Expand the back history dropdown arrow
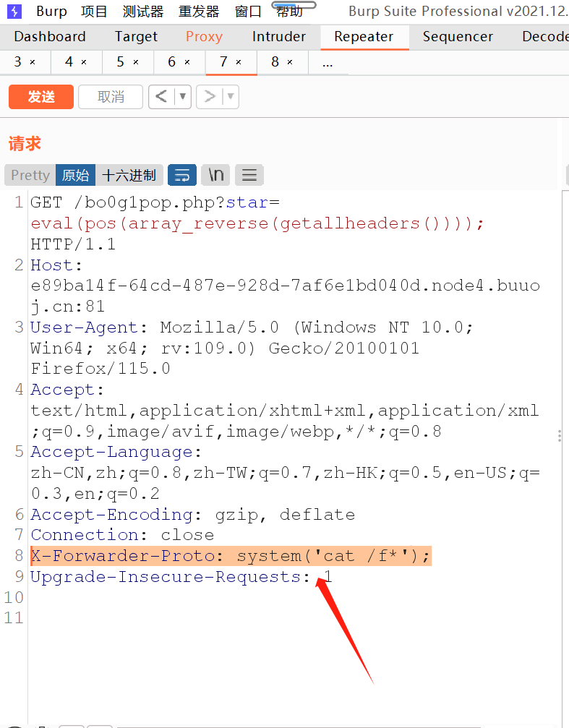This screenshot has width=569, height=728. tap(182, 97)
